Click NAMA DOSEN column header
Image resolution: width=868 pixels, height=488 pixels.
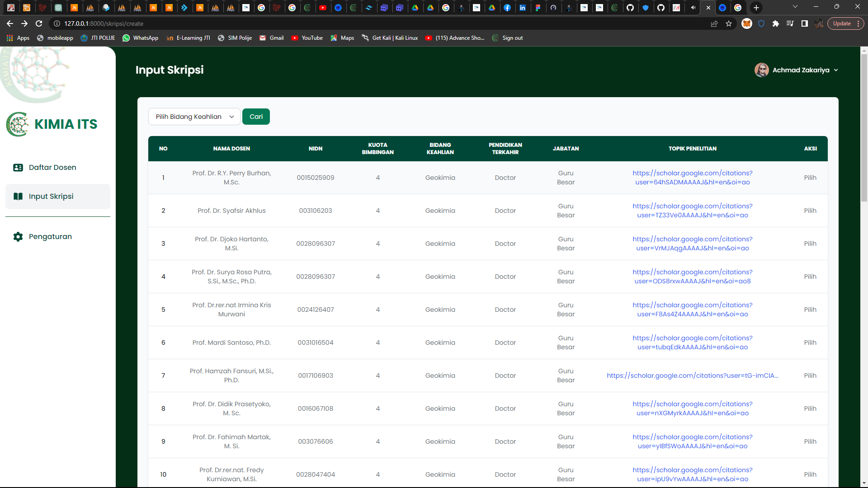coord(231,149)
